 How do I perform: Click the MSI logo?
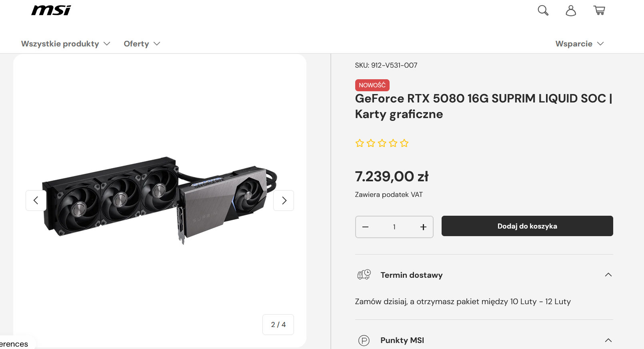point(51,10)
